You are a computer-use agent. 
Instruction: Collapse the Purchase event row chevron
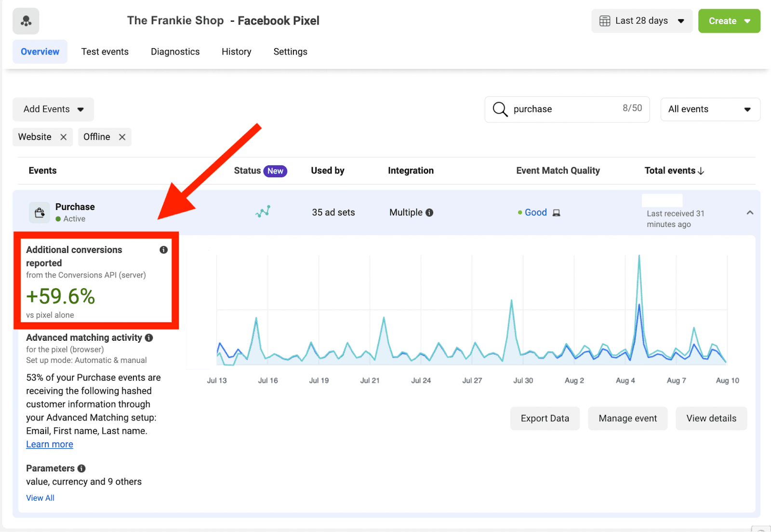tap(750, 213)
